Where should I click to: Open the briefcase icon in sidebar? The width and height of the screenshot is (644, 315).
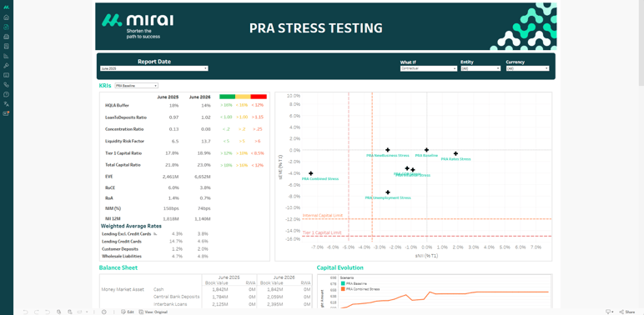tap(6, 37)
